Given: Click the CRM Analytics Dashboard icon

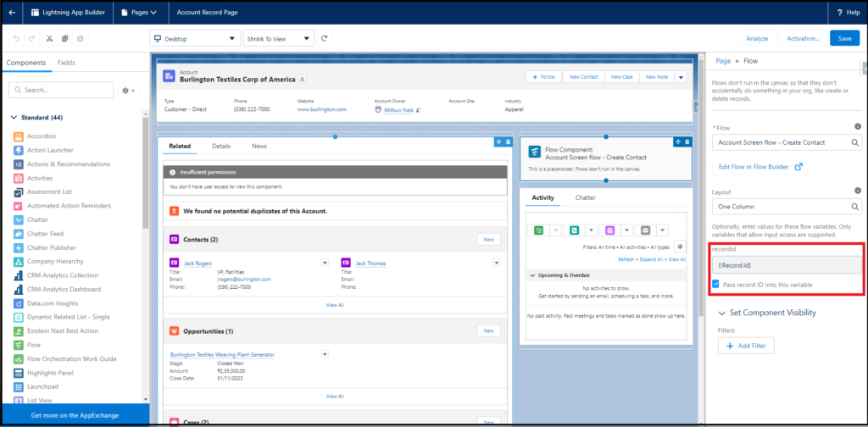Looking at the screenshot, I should [18, 289].
